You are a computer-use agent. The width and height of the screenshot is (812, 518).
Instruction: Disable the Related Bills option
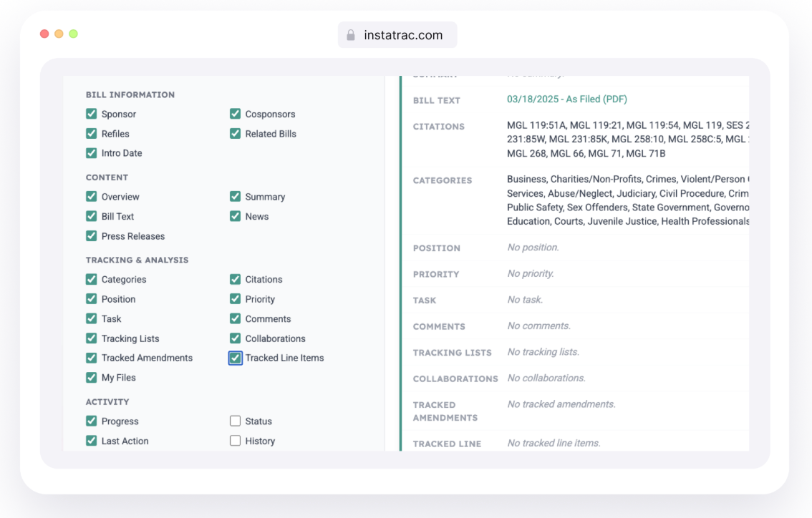point(235,134)
